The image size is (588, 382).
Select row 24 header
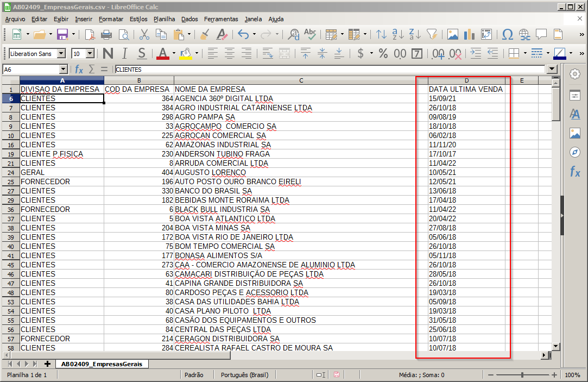[11, 173]
